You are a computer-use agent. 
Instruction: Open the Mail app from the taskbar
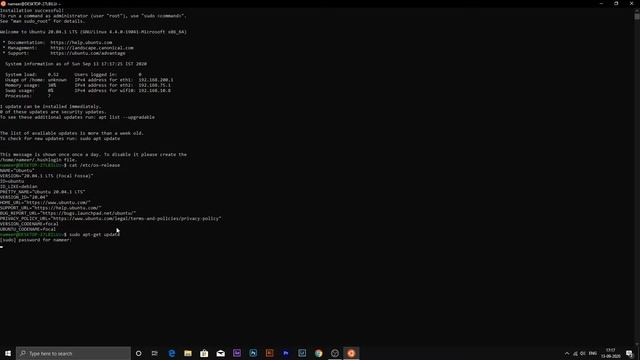pos(220,353)
